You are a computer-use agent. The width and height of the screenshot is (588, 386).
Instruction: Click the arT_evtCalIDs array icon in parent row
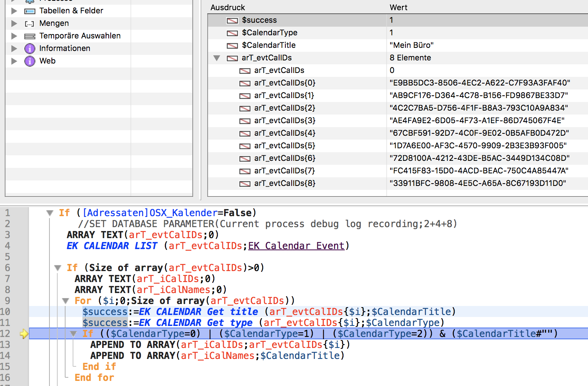coord(232,58)
